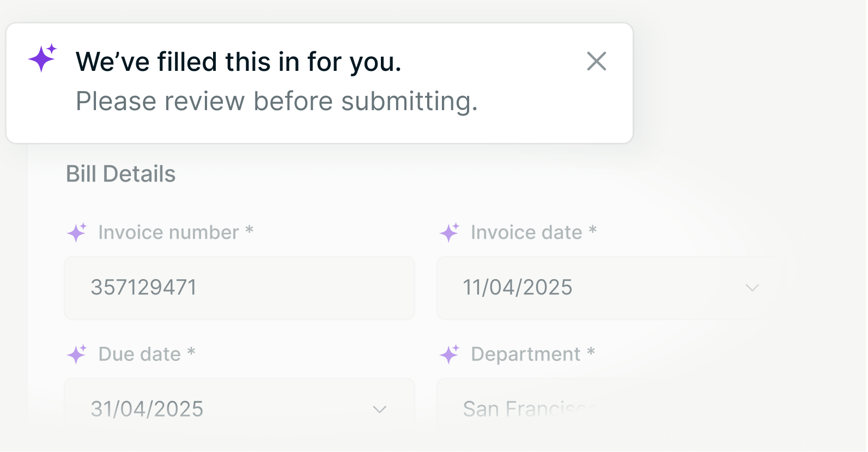Click the sparkle icon beside Invoice date
This screenshot has width=868, height=452.
pyautogui.click(x=450, y=232)
